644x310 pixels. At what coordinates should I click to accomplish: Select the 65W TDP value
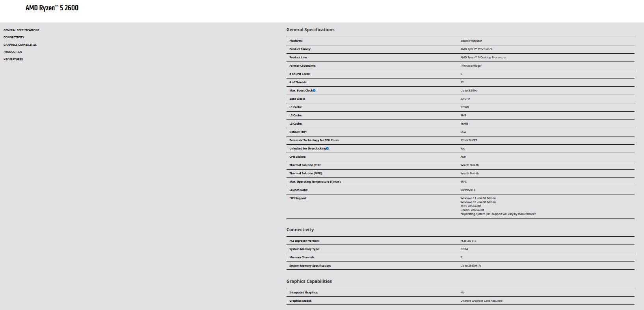pyautogui.click(x=463, y=132)
